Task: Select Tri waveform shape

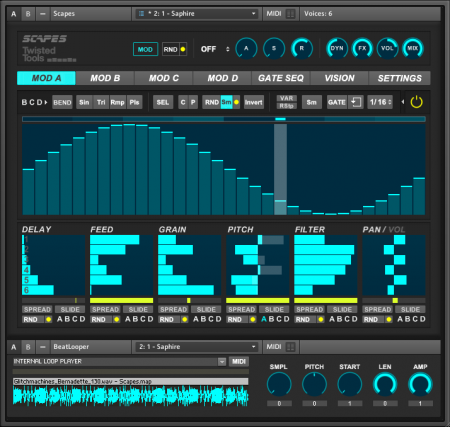Action: coord(101,102)
